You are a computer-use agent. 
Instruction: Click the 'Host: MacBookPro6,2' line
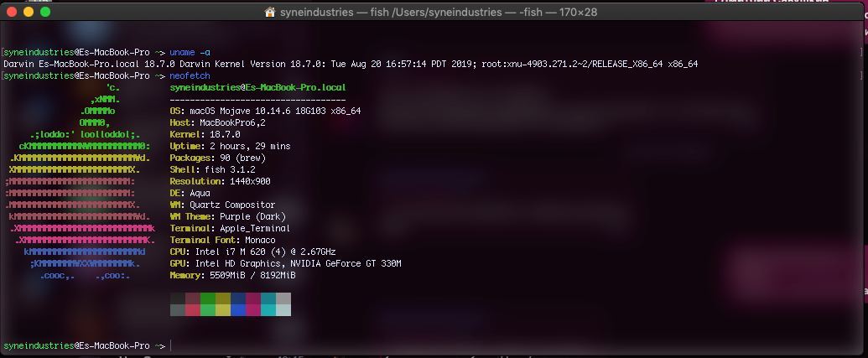click(x=217, y=123)
